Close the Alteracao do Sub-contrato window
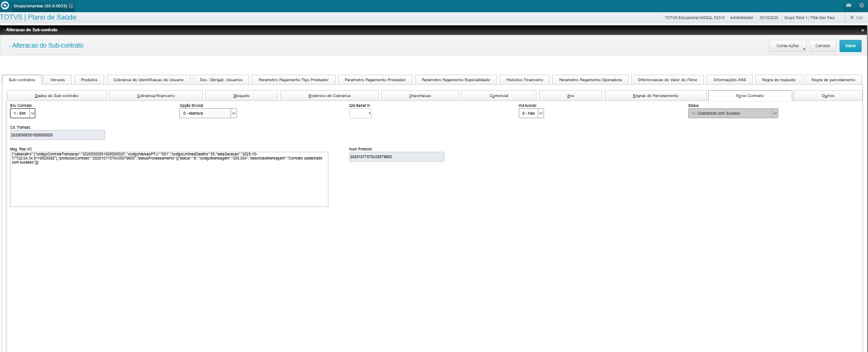 click(x=863, y=30)
